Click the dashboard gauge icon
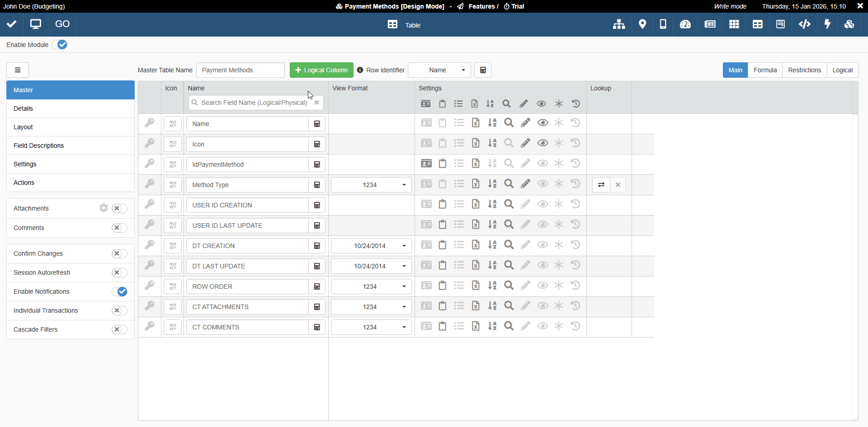868x427 pixels. [x=685, y=24]
